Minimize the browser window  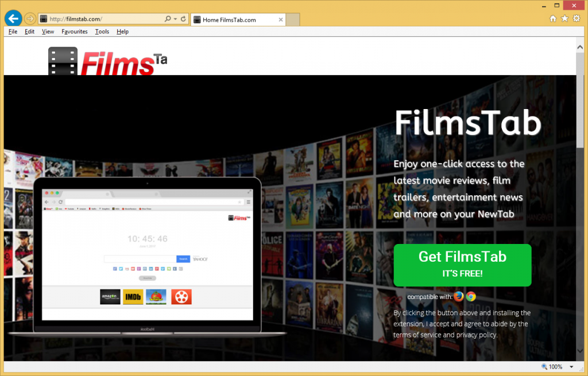pyautogui.click(x=544, y=6)
